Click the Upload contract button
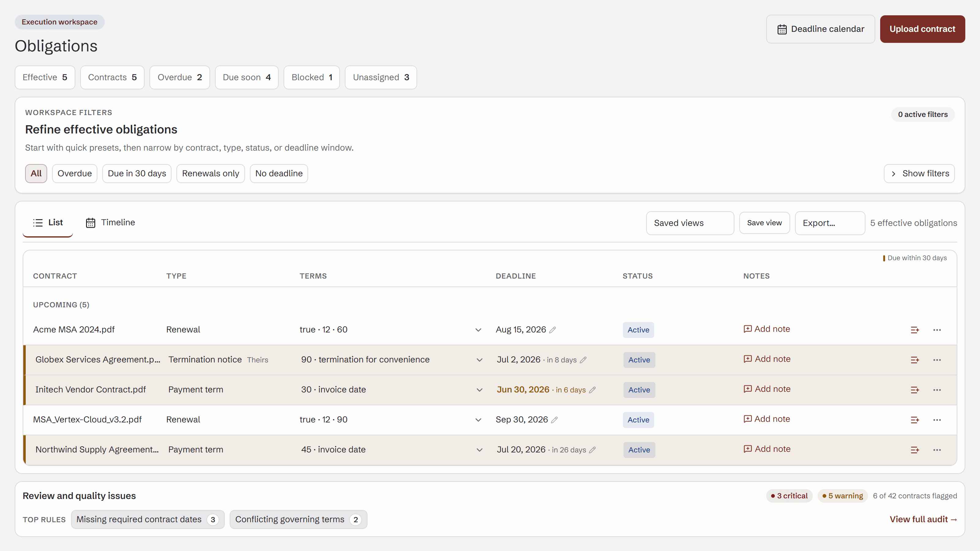The height and width of the screenshot is (551, 980). point(922,29)
